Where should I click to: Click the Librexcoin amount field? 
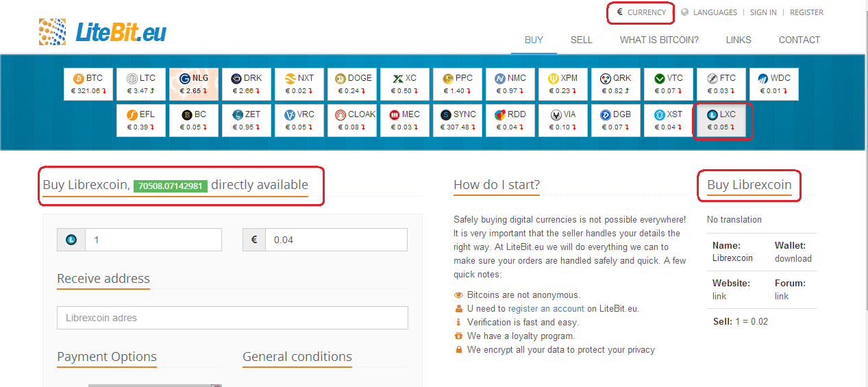point(153,240)
